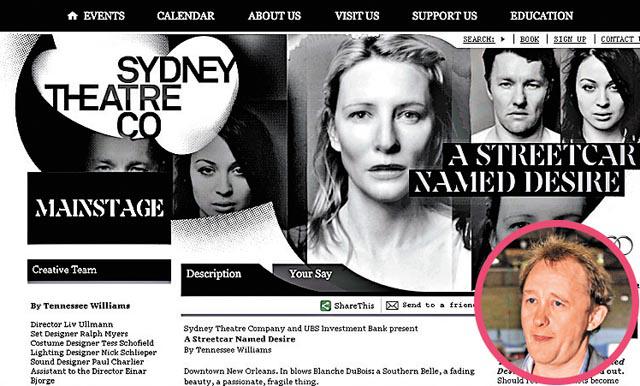The width and height of the screenshot is (640, 386).
Task: Open the Calendar menu item
Action: click(186, 16)
